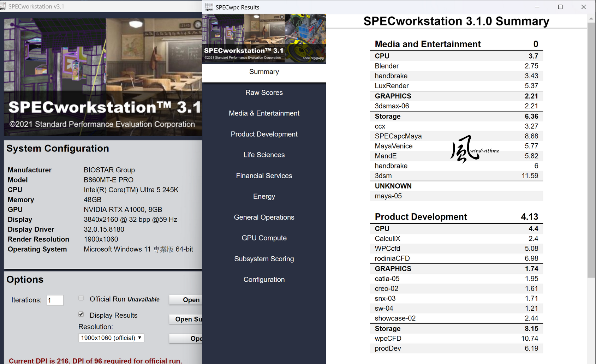Show the Energy results tab

pos(264,197)
